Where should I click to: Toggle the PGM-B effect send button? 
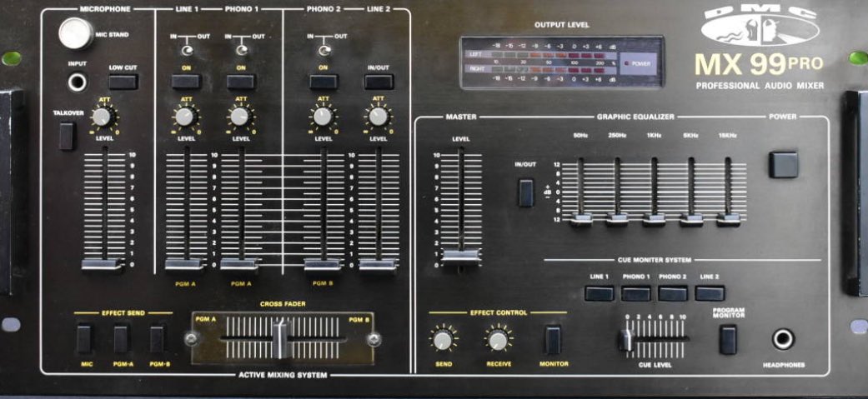click(158, 339)
